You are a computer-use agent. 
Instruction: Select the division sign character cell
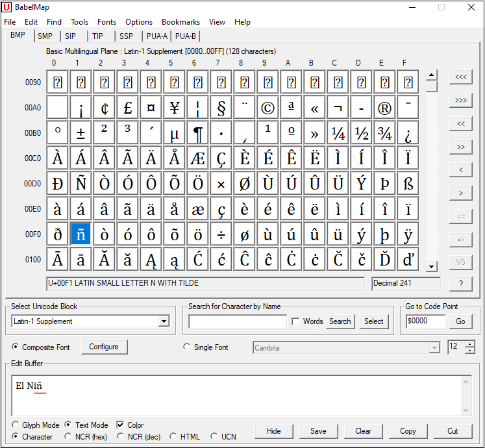click(221, 234)
